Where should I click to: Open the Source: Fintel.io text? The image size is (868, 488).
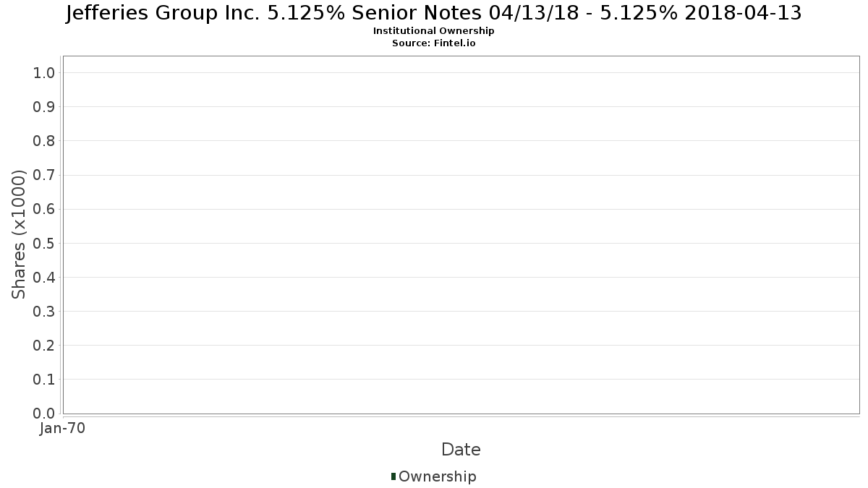point(433,43)
